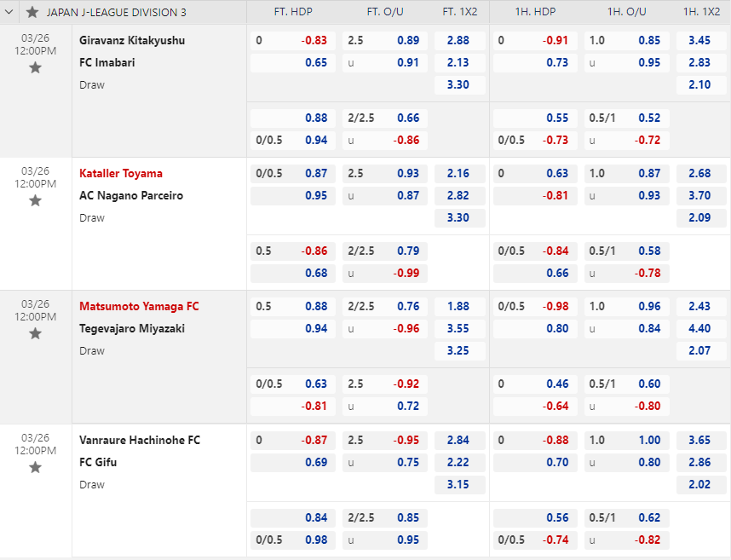This screenshot has width=731, height=560.
Task: Pick full-time under at 0.75, Hachinohe match
Action: tap(384, 463)
